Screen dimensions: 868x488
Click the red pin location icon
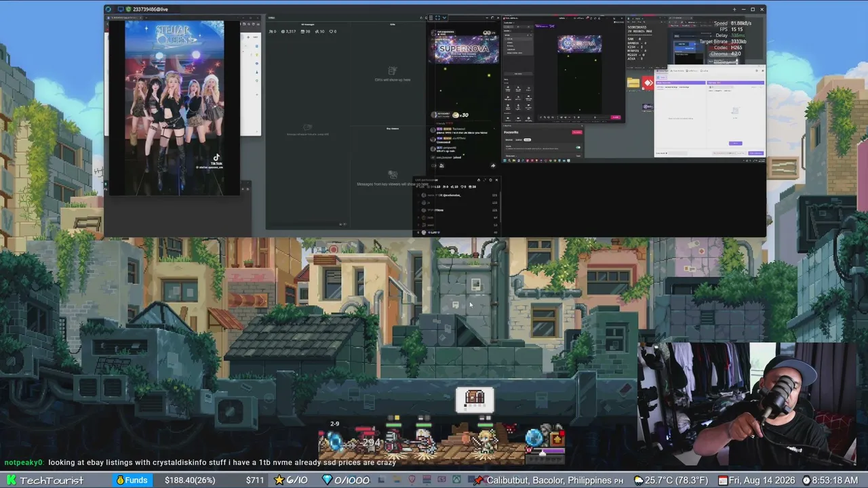[479, 480]
